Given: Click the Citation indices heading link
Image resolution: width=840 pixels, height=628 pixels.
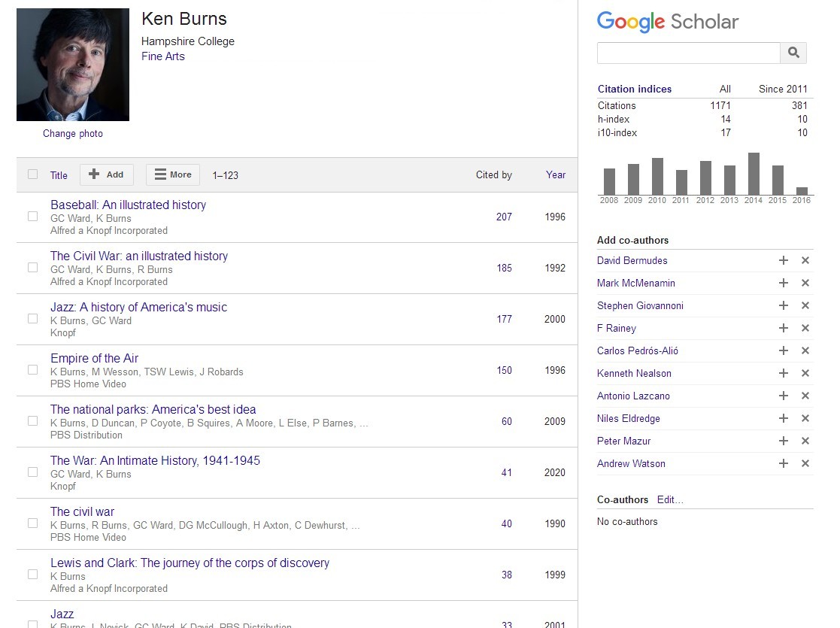Looking at the screenshot, I should pyautogui.click(x=634, y=89).
